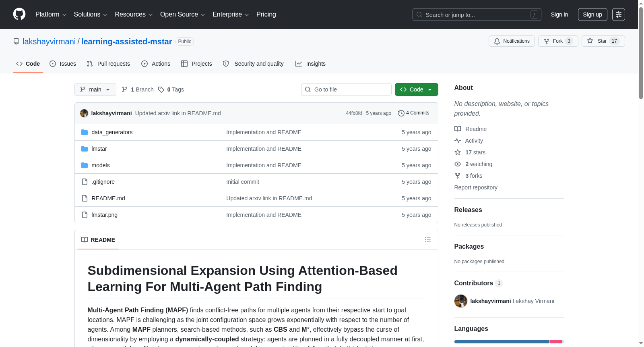Open the Security and quality tab
This screenshot has height=347, width=644.
253,64
